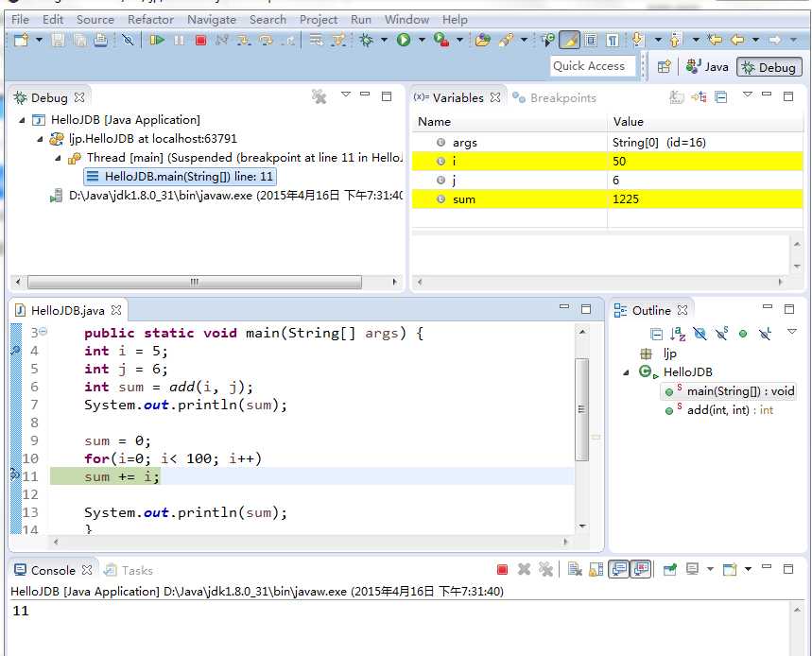Close the HelloJDB.java editor tab

click(x=116, y=310)
